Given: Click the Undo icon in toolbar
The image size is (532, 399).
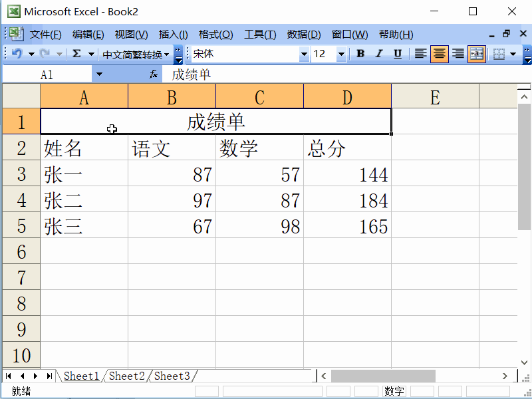Looking at the screenshot, I should [17, 54].
